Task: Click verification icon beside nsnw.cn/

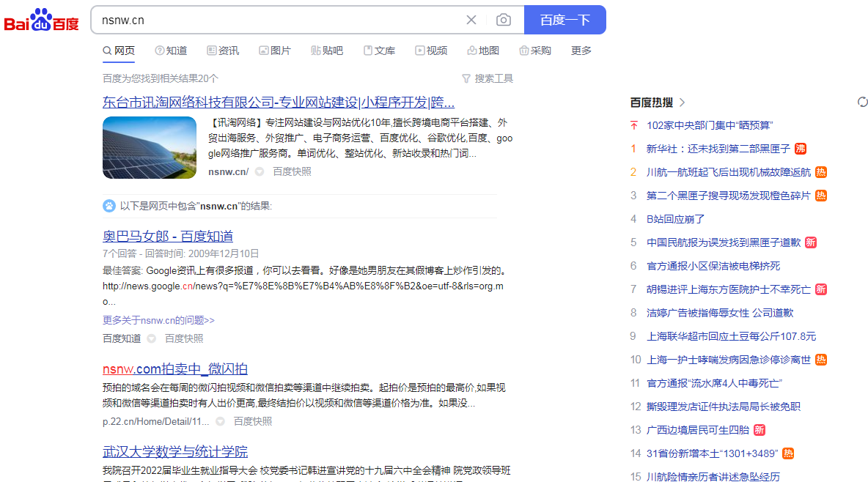Action: 259,171
